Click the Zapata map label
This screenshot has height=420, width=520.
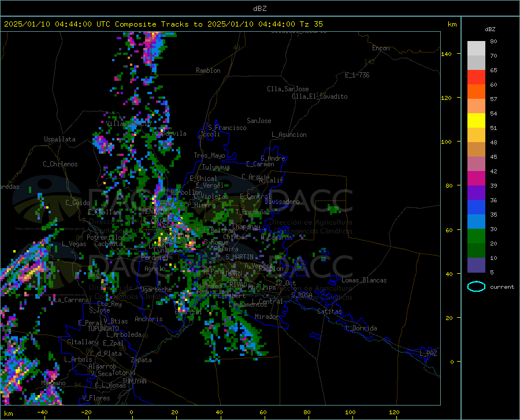142,360
